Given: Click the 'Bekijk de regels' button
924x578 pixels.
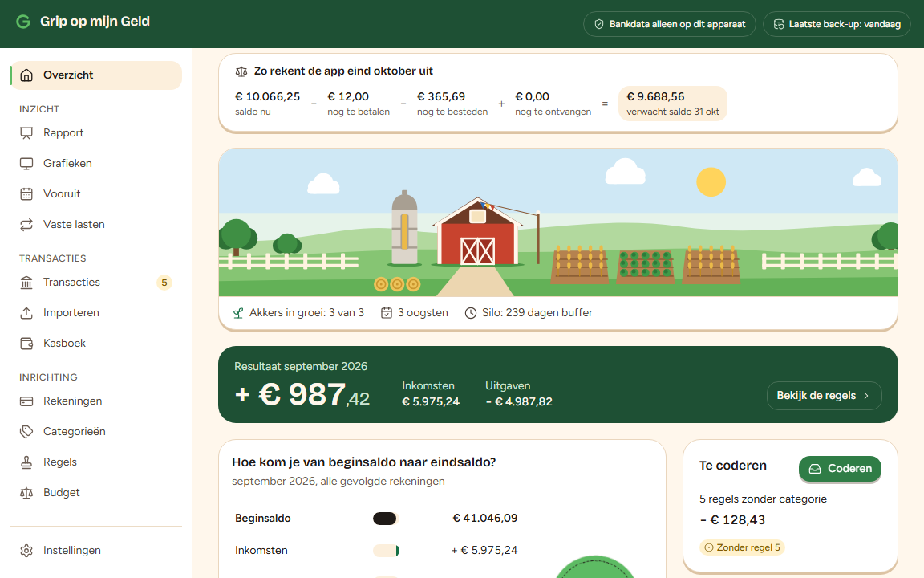Looking at the screenshot, I should click(x=824, y=396).
